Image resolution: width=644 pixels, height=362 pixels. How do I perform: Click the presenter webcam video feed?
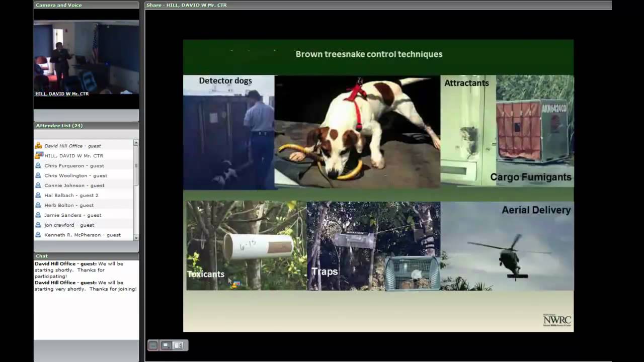(86, 57)
